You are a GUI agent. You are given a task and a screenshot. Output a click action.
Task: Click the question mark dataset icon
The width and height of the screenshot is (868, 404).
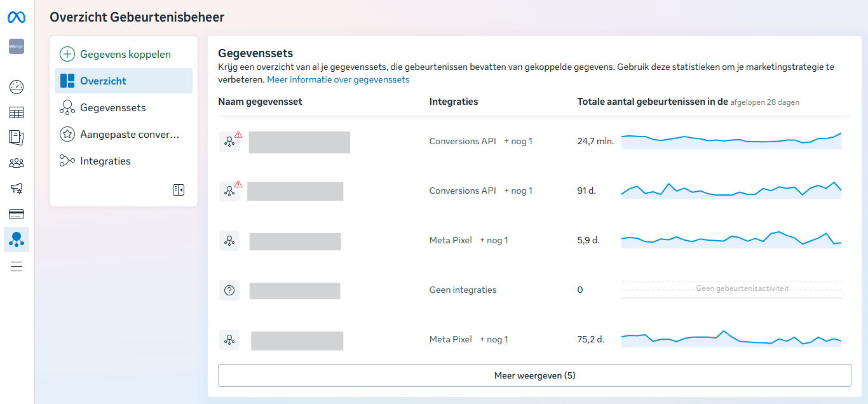(x=229, y=290)
